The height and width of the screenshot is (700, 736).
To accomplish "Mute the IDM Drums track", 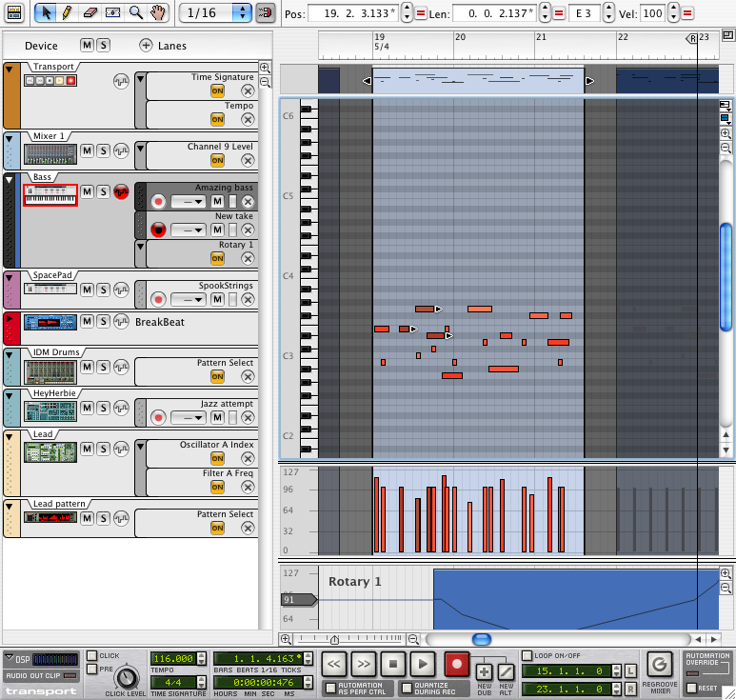I will point(87,367).
